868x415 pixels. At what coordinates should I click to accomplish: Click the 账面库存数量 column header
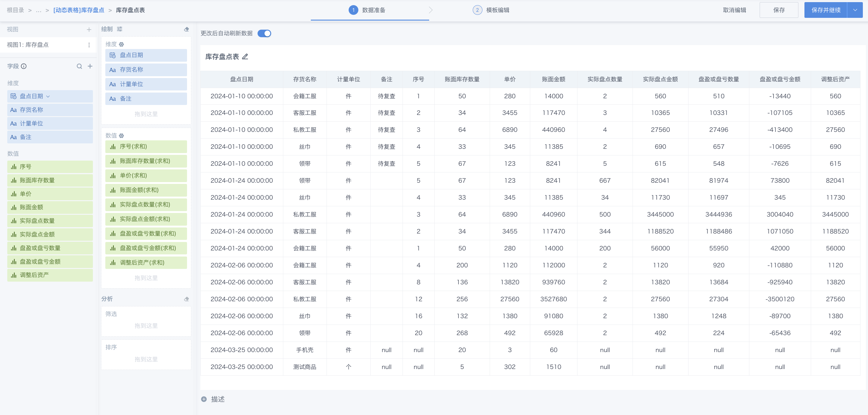pyautogui.click(x=462, y=80)
